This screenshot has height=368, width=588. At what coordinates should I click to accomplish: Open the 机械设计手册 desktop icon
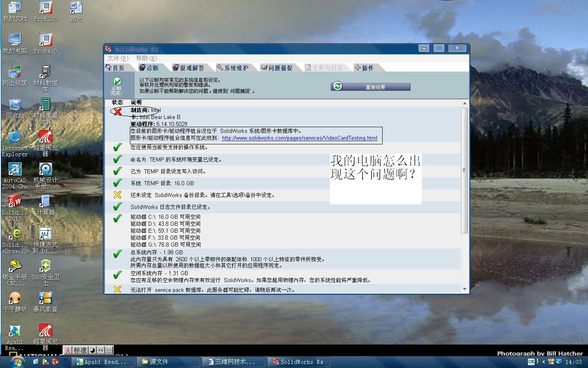(45, 176)
